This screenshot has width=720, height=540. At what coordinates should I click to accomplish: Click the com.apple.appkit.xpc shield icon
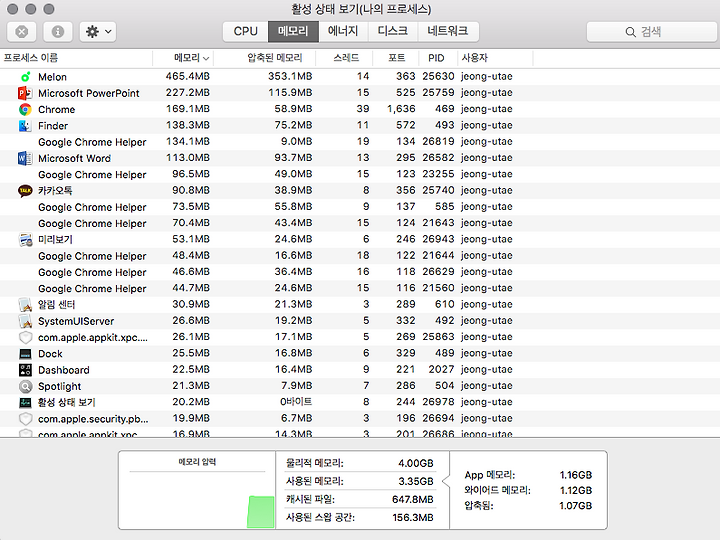pyautogui.click(x=25, y=338)
